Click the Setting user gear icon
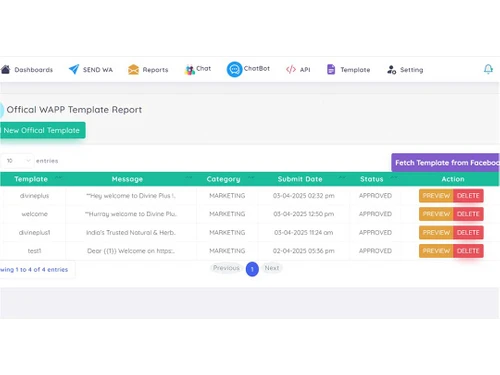The height and width of the screenshot is (375, 500). tap(391, 70)
